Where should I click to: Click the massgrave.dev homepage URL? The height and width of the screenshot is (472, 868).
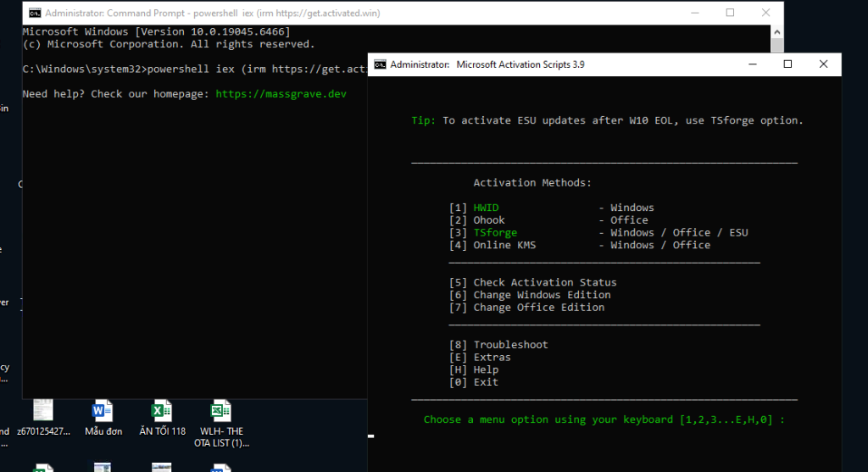tap(281, 93)
